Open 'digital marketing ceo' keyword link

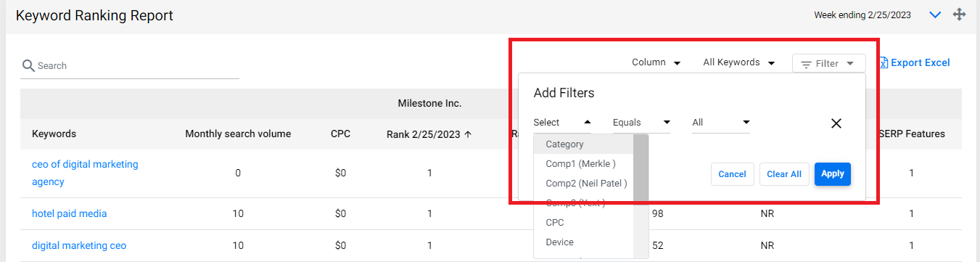coord(79,245)
